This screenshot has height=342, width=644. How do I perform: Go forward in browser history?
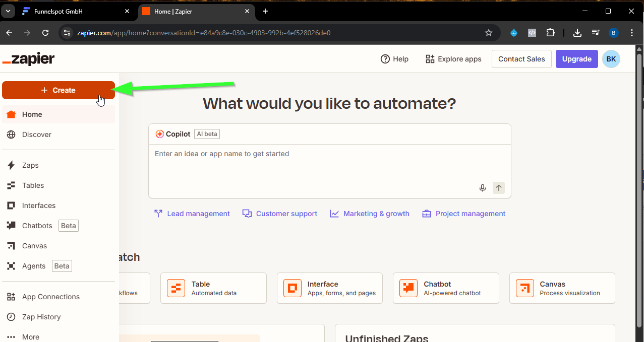click(x=27, y=33)
